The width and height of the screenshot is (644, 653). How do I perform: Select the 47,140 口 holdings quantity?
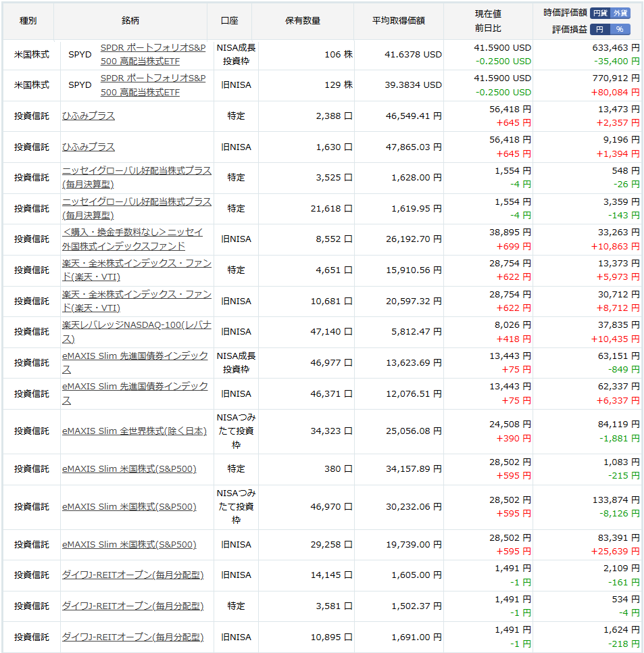[x=331, y=332]
